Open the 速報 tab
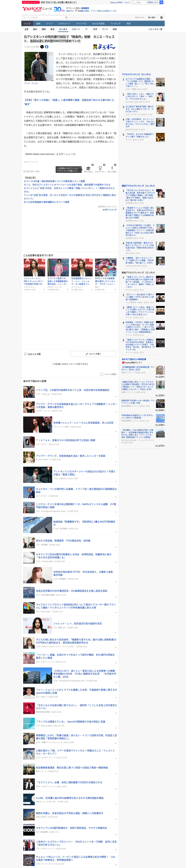186x868 pixels. click(38, 24)
